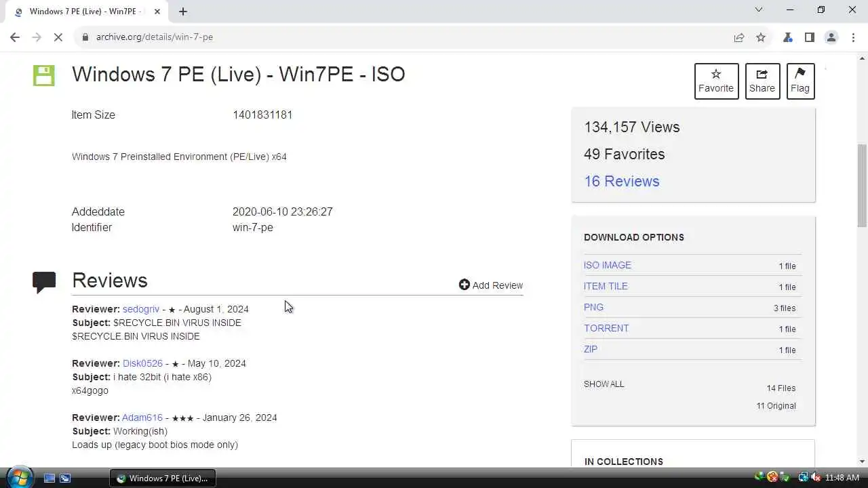This screenshot has width=868, height=488.
Task: Click the 11 Original count text
Action: pos(776,406)
